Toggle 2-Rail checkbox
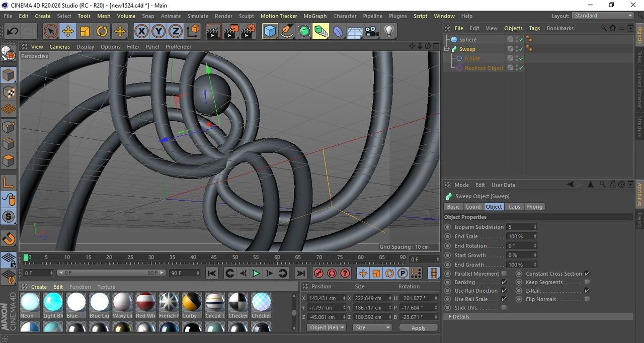The width and height of the screenshot is (644, 343). click(587, 291)
